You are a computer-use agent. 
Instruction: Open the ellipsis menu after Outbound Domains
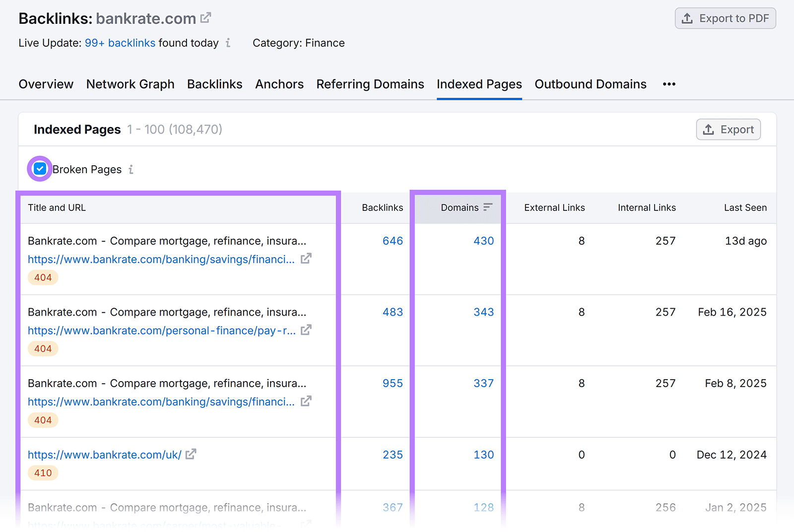point(669,84)
